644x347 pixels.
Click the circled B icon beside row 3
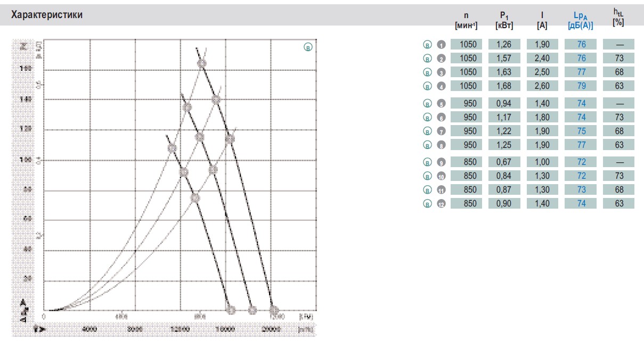tap(427, 72)
